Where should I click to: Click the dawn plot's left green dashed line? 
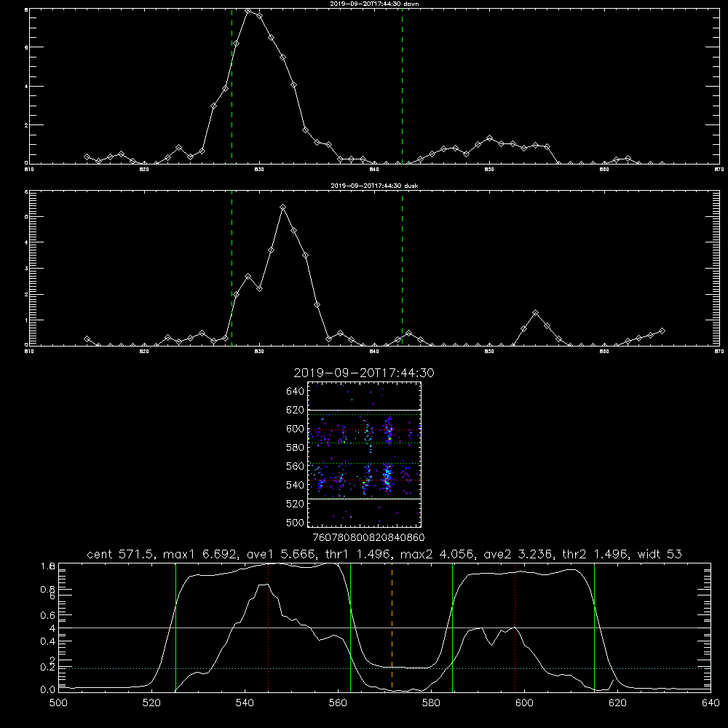point(232,86)
